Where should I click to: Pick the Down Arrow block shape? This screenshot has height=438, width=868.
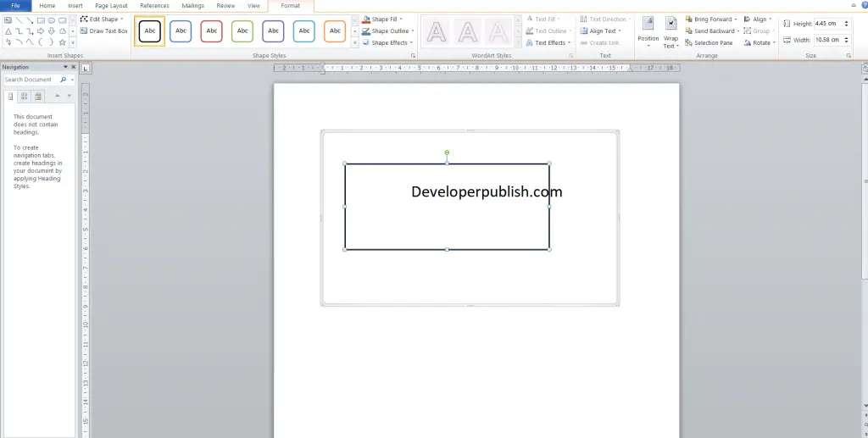coord(52,31)
